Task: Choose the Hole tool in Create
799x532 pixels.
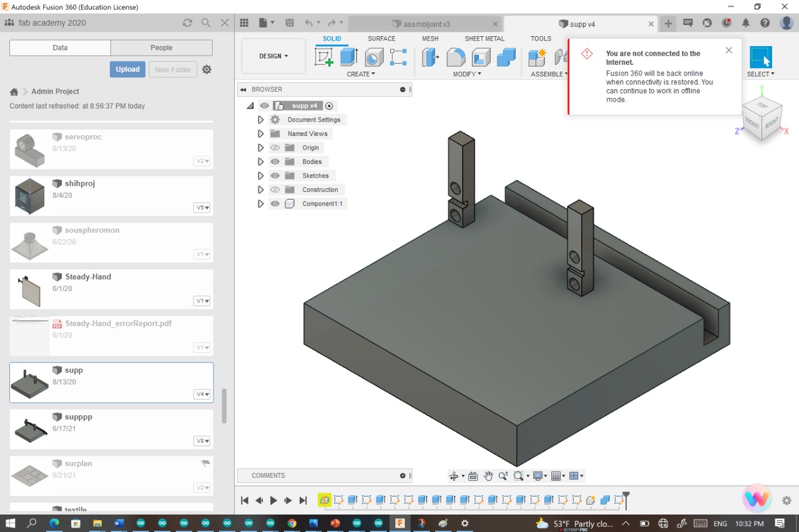Action: point(373,57)
